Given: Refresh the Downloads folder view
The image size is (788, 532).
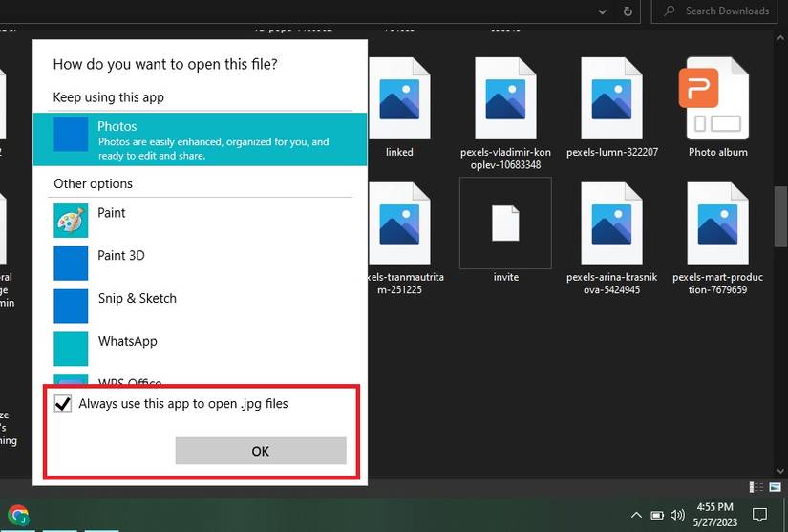Looking at the screenshot, I should (x=628, y=11).
